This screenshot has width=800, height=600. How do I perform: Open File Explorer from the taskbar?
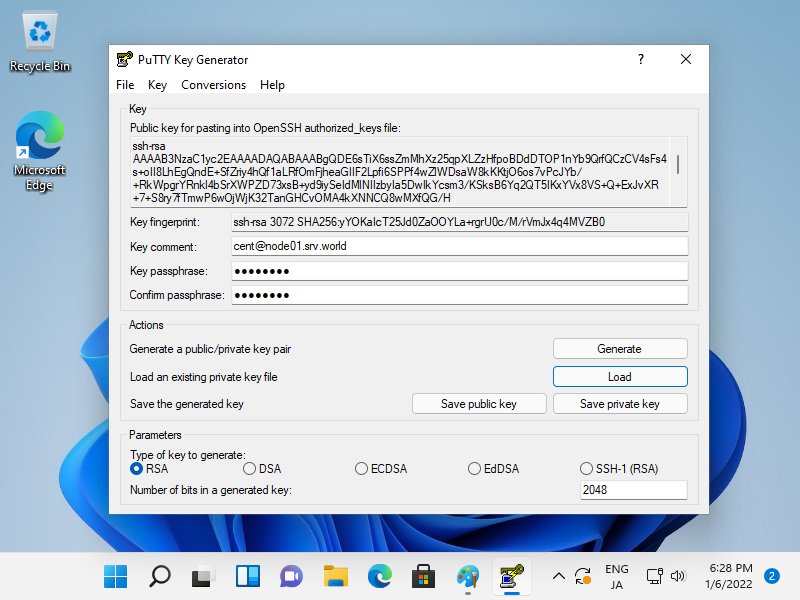coord(335,576)
